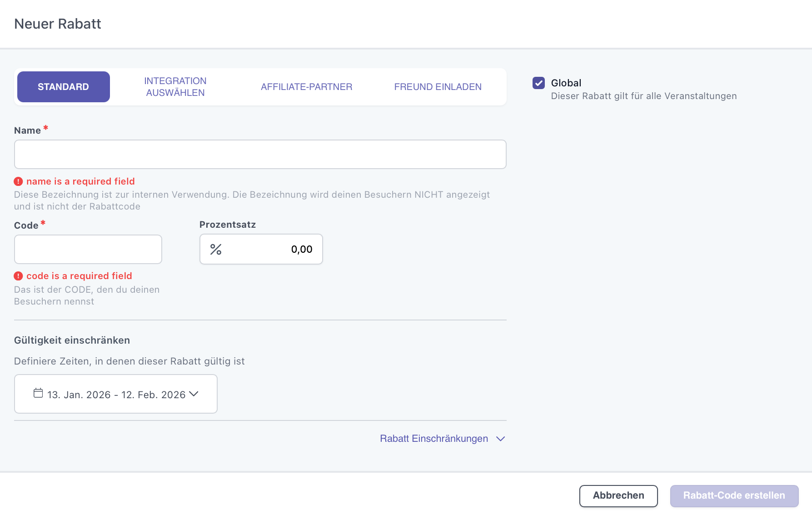The width and height of the screenshot is (812, 515).
Task: Click the 'Global' checkbox label text
Action: tap(566, 83)
